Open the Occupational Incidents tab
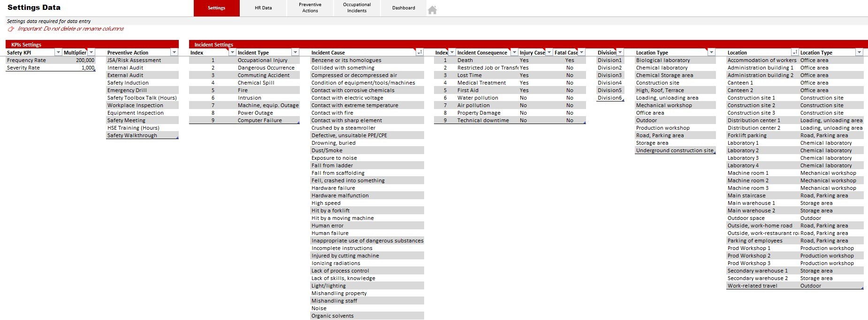This screenshot has width=868, height=320. (x=357, y=8)
